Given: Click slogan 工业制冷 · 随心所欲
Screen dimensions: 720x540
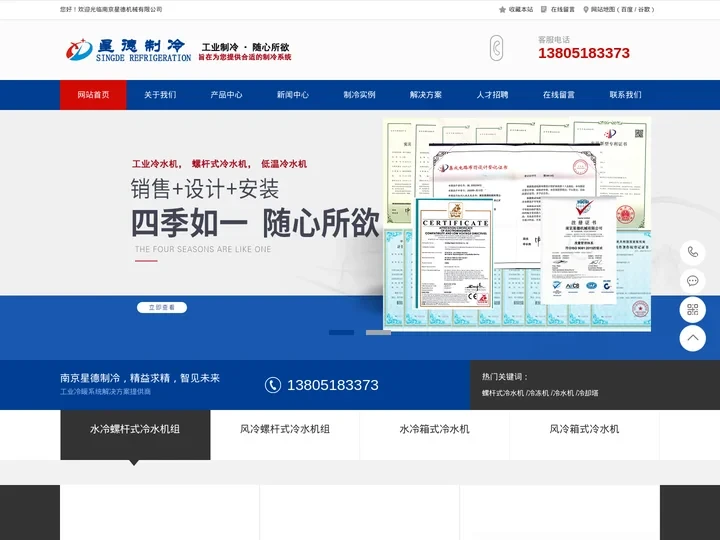Looking at the screenshot, I should (245, 47).
